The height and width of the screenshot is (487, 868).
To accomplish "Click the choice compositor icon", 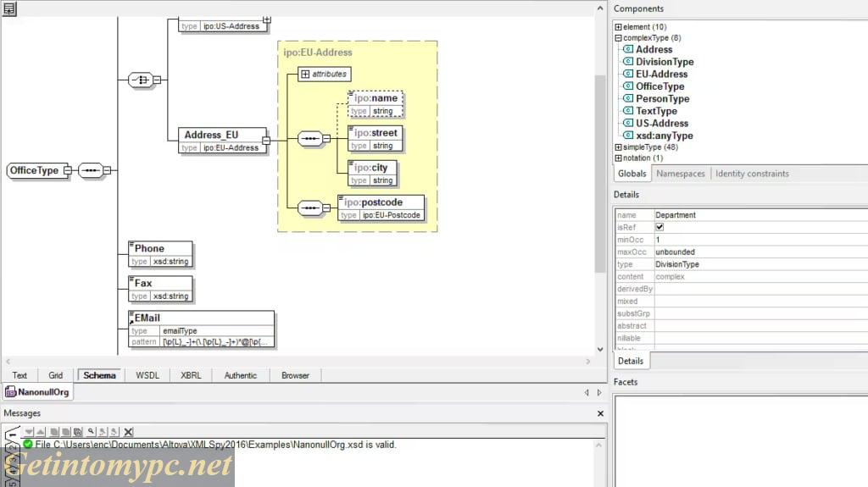I will [x=139, y=80].
